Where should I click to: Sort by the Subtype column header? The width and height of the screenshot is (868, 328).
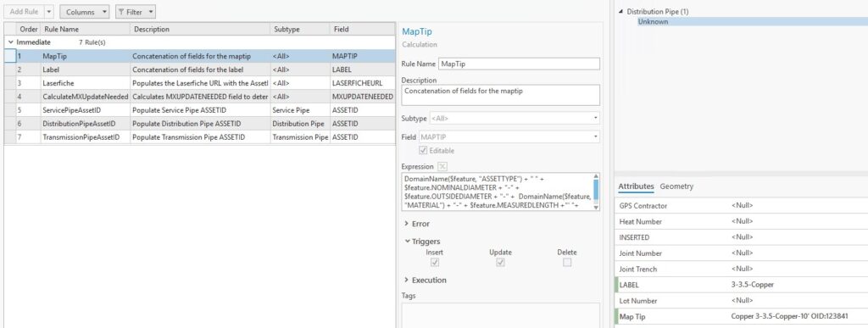(300, 30)
